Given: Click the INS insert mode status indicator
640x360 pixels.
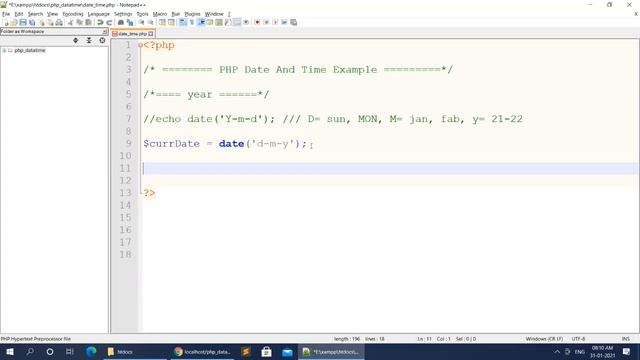Looking at the screenshot, I should coord(625,339).
